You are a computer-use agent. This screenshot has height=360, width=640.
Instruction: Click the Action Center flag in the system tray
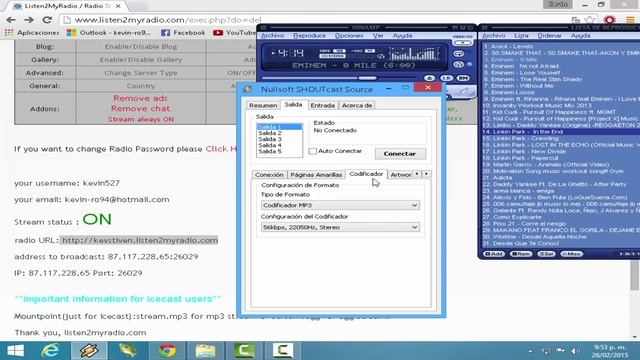(x=560, y=351)
